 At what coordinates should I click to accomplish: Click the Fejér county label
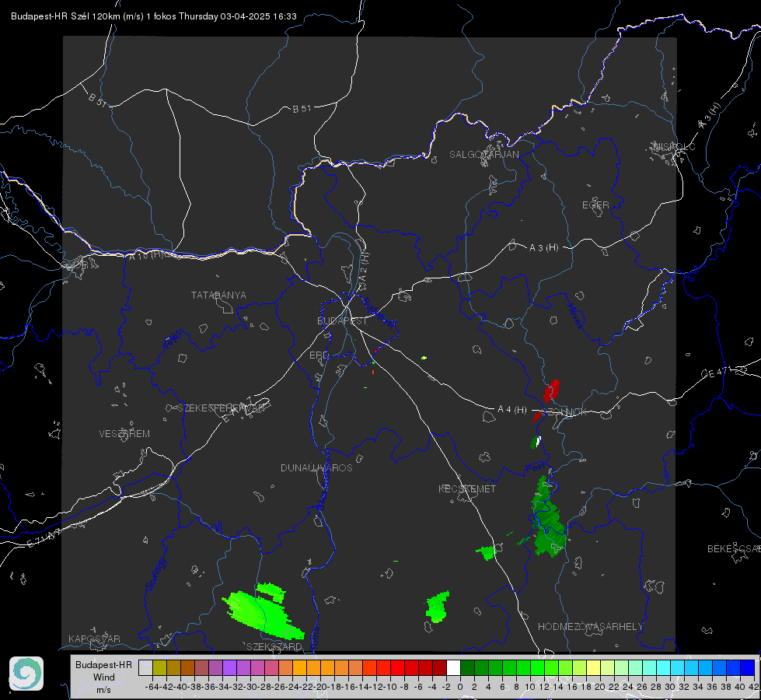click(174, 340)
